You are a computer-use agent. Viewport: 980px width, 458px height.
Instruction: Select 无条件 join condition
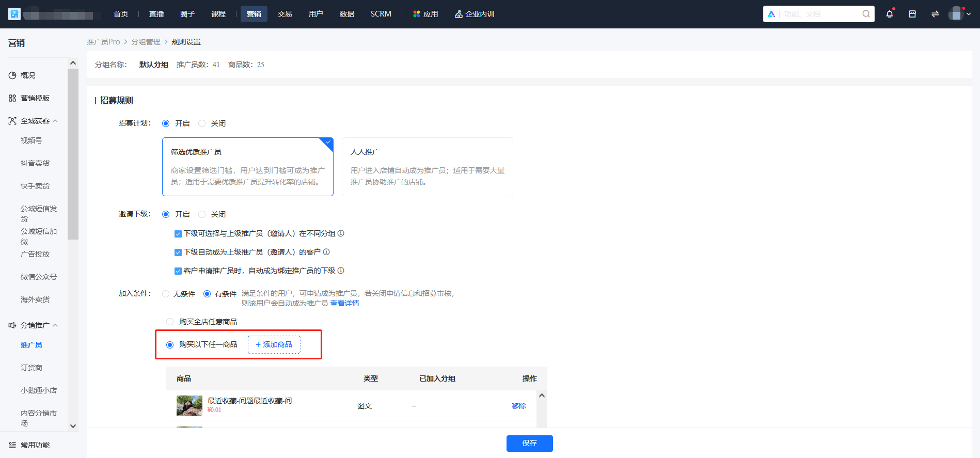[166, 294]
